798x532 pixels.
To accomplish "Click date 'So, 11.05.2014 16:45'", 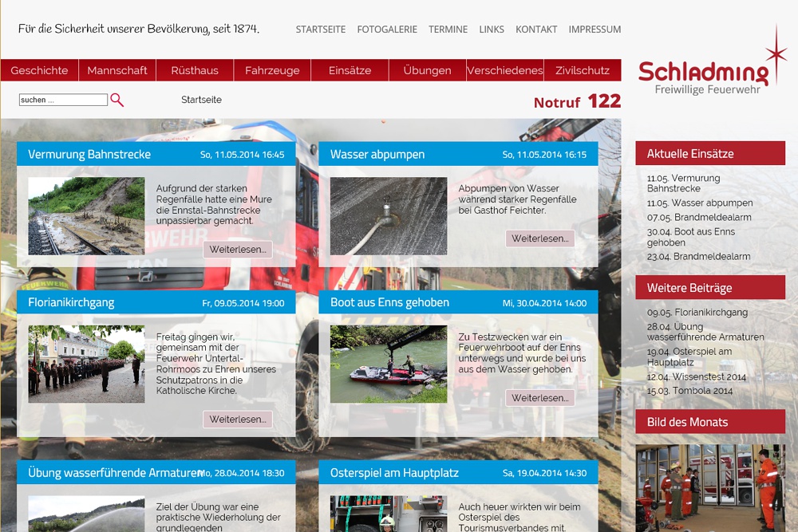I will click(243, 155).
